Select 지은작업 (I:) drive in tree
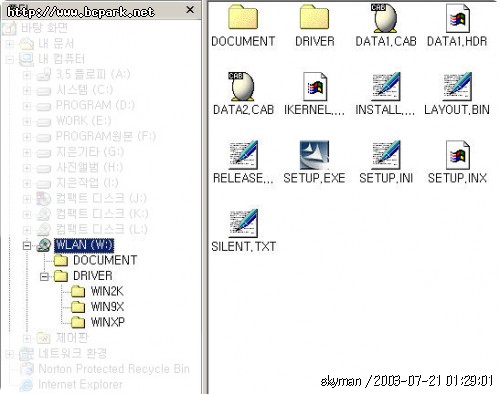 [x=87, y=183]
